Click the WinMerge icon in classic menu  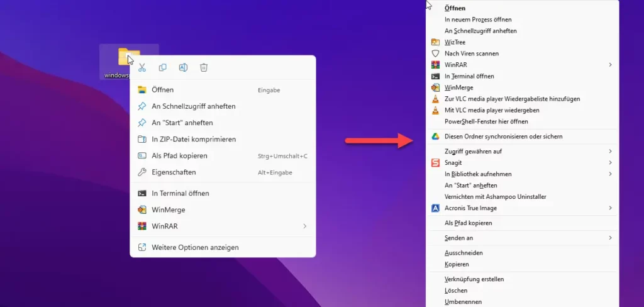pyautogui.click(x=435, y=87)
